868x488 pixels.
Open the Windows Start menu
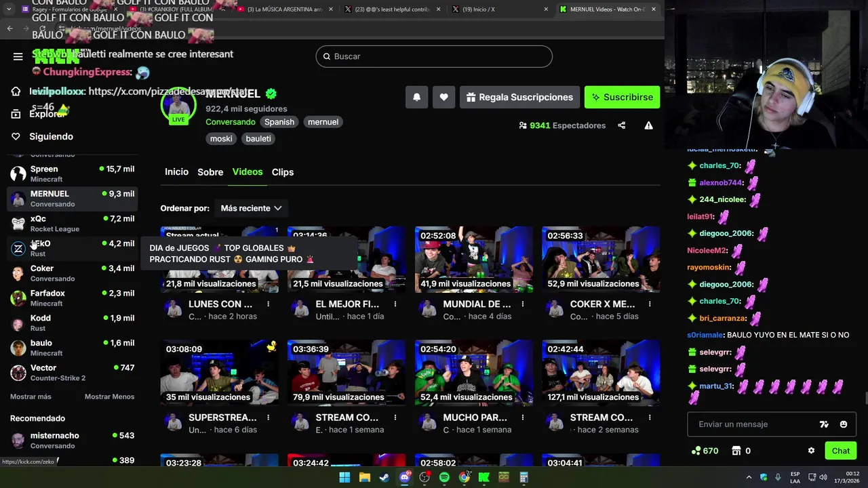click(344, 477)
